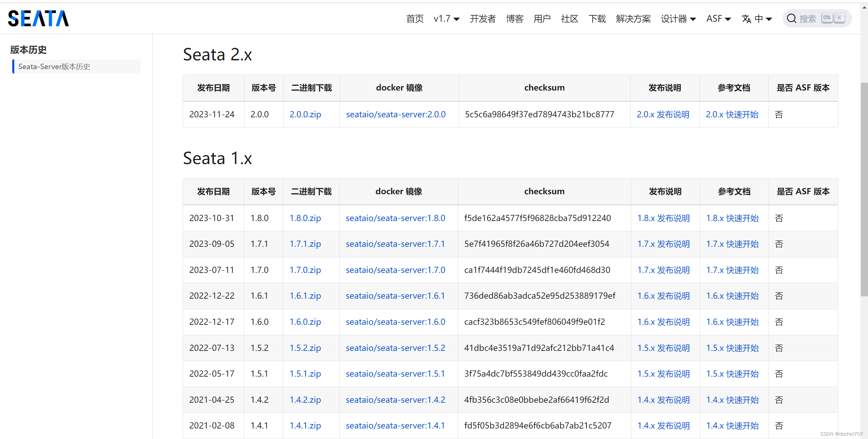The height and width of the screenshot is (439, 868).
Task: Go to 首页 in the navigation
Action: [x=414, y=19]
